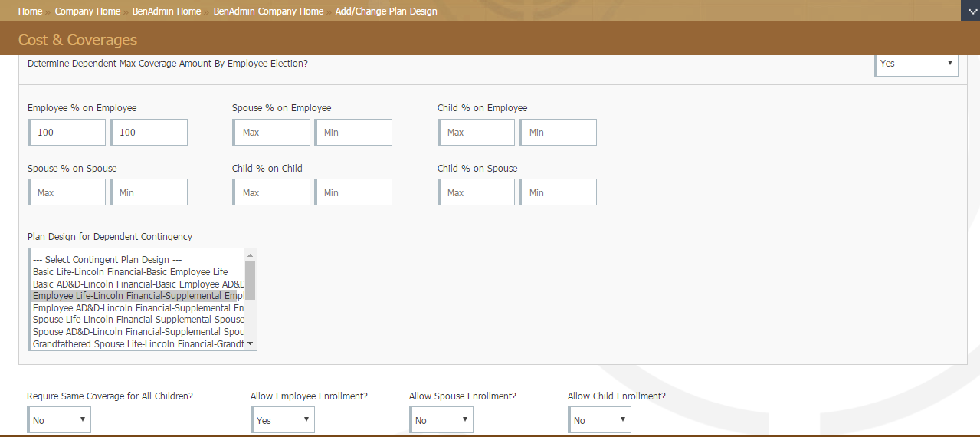Click the BenAdmin Company Home breadcrumb

click(x=268, y=11)
